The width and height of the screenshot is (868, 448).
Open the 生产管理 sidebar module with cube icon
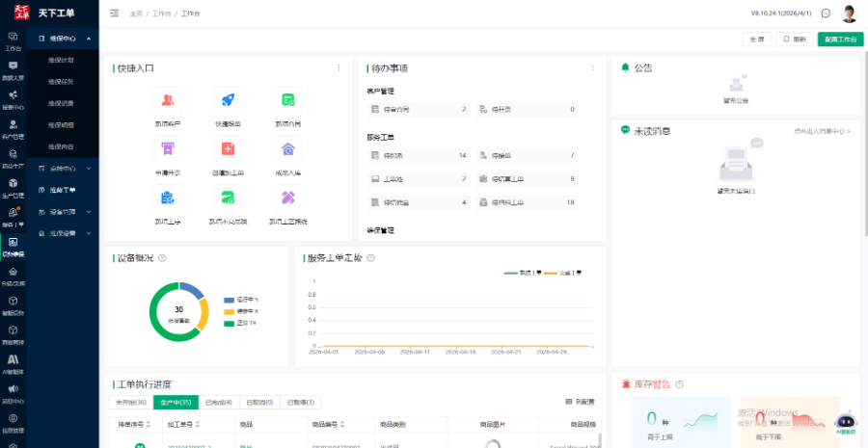point(14,188)
